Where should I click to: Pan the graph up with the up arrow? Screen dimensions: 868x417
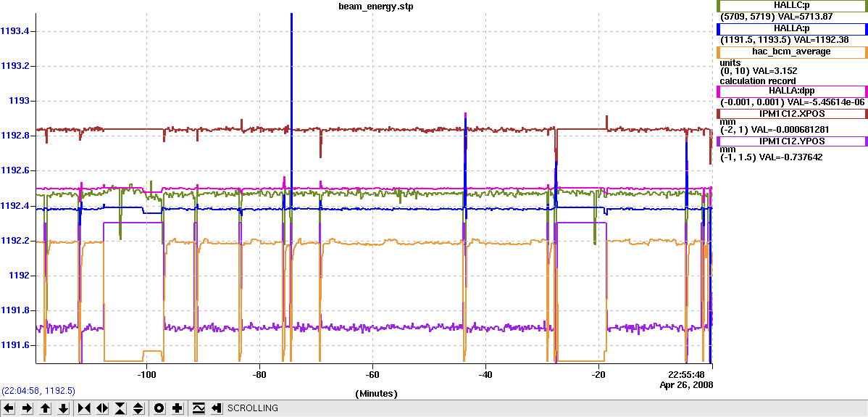46,408
